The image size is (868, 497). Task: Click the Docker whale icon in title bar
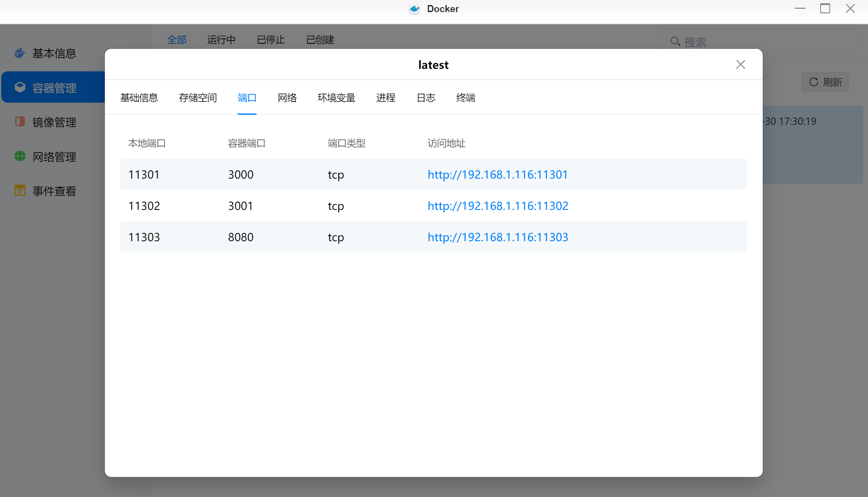click(x=414, y=9)
